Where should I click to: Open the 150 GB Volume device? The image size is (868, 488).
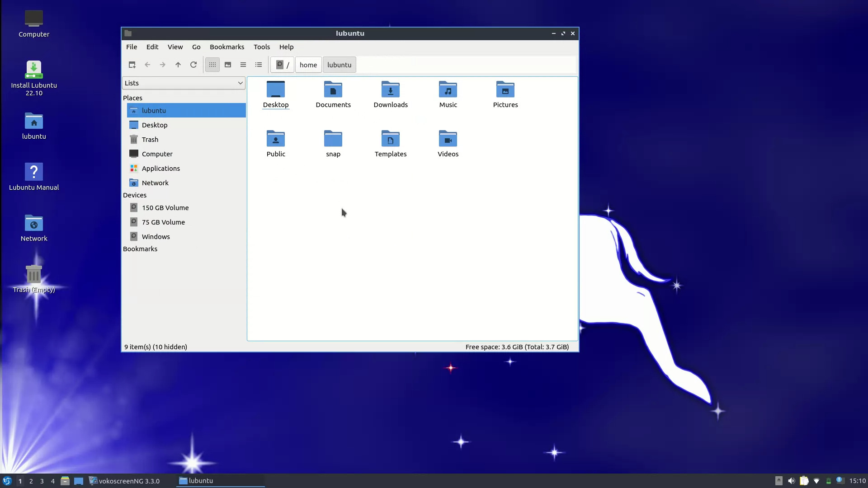click(x=165, y=207)
